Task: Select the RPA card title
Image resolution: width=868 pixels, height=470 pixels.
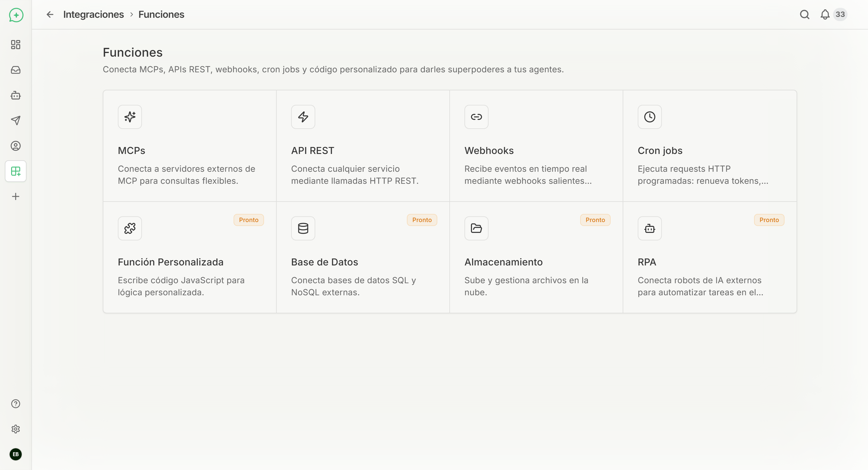Action: click(x=646, y=262)
